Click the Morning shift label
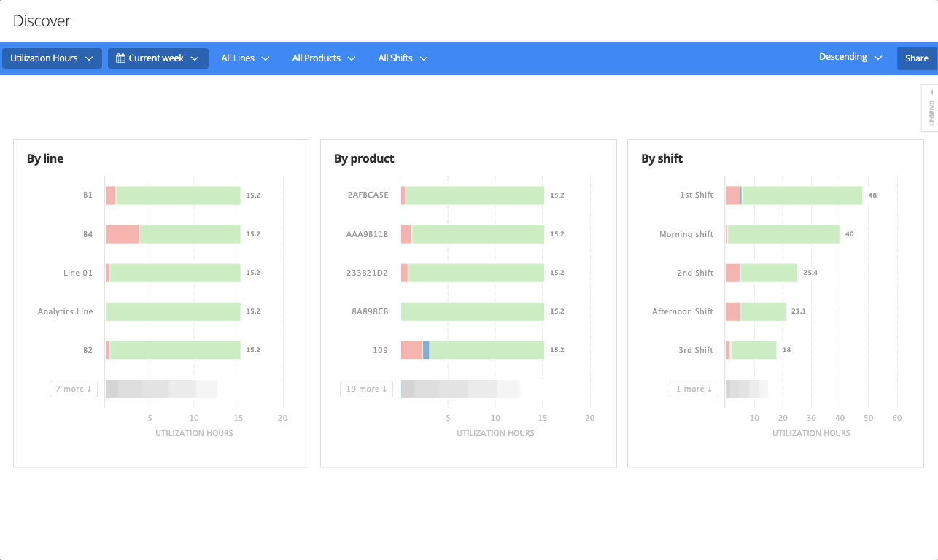This screenshot has width=938, height=560. pos(686,234)
